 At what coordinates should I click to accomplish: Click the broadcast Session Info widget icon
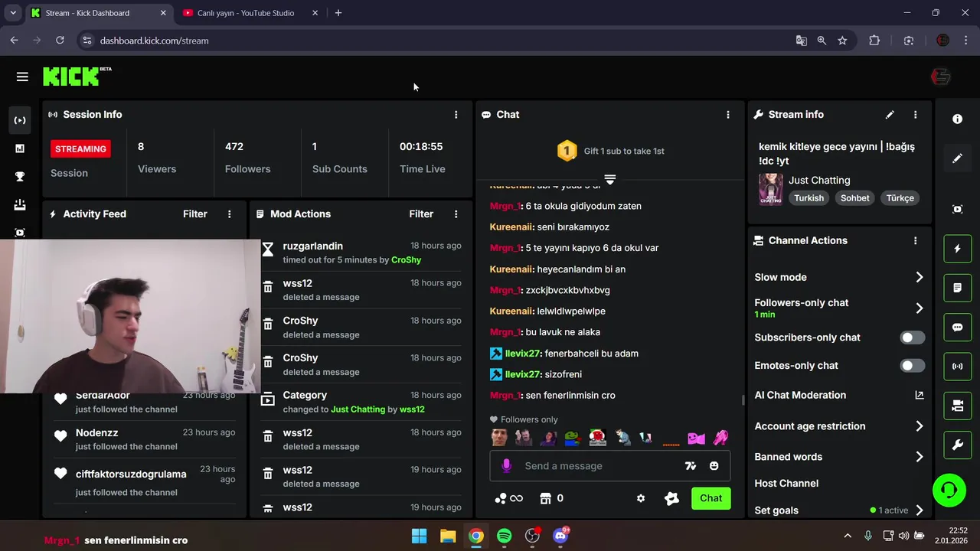[957, 367]
